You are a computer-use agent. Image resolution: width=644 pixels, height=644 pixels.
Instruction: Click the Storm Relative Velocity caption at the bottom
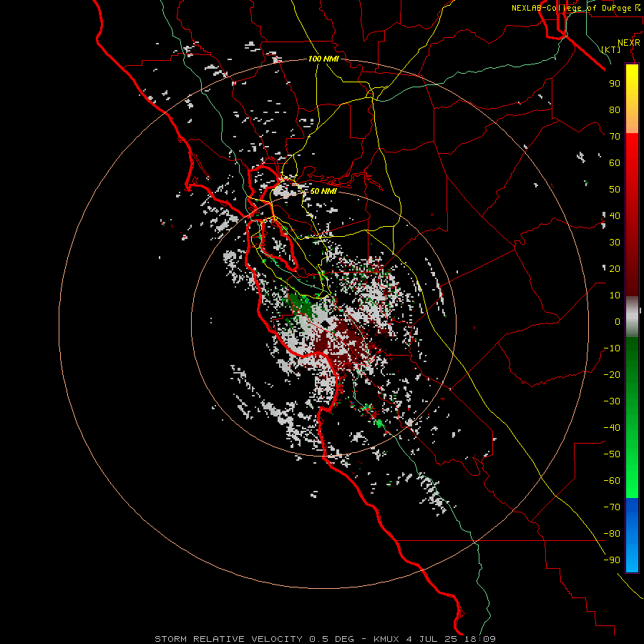point(326,639)
